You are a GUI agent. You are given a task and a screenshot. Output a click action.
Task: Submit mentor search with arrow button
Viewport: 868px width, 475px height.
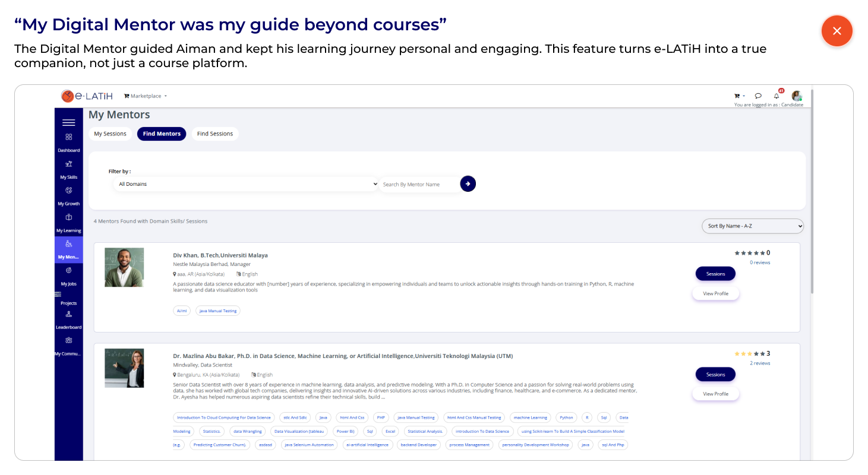[468, 184]
